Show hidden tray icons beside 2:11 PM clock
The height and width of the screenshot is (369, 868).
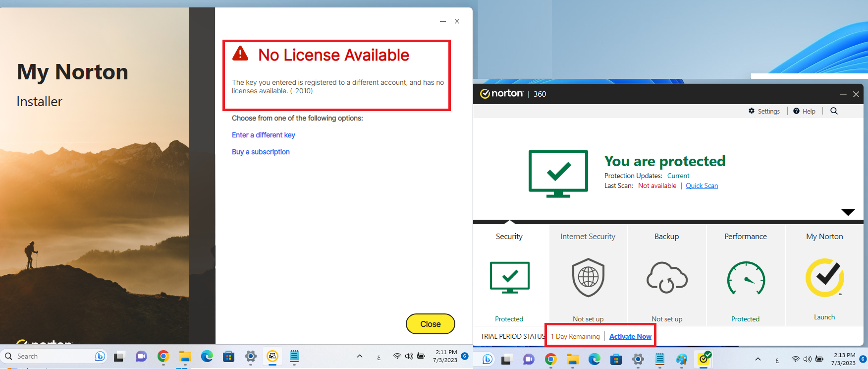(x=360, y=356)
